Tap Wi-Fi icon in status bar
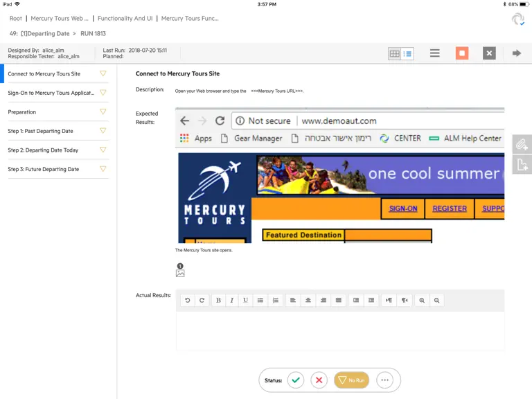The image size is (532, 399). (17, 4)
